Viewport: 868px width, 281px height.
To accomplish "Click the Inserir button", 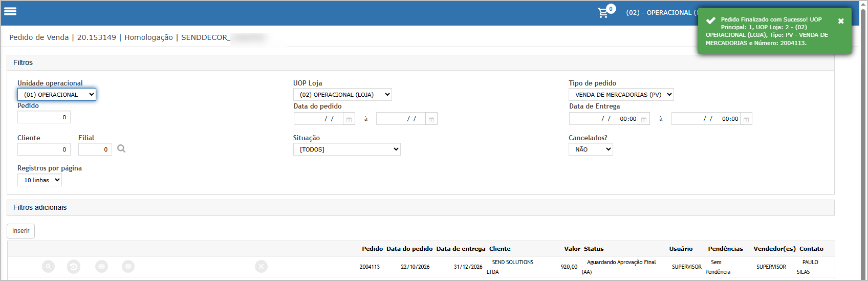I will (x=20, y=231).
